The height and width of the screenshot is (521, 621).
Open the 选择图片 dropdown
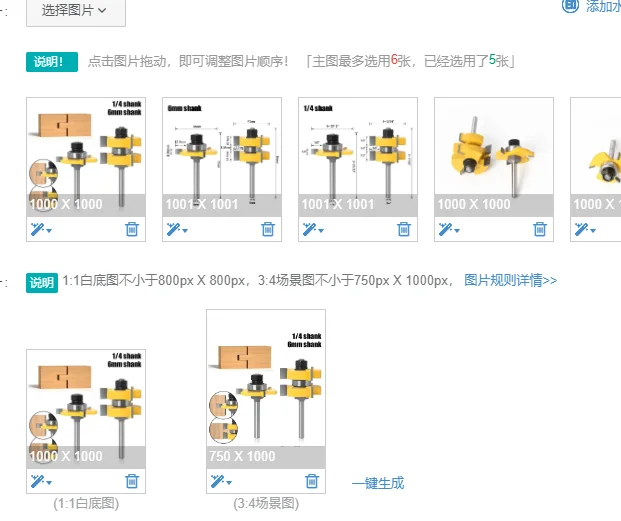pyautogui.click(x=76, y=11)
